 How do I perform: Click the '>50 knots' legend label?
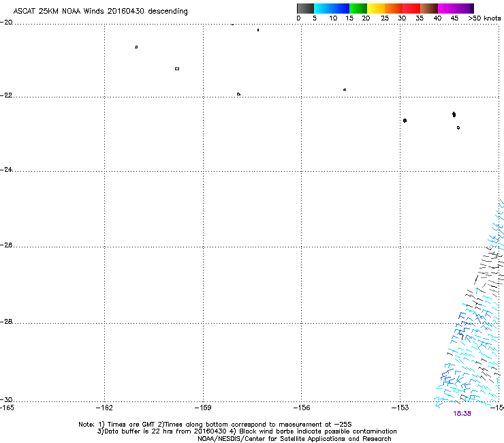(484, 18)
